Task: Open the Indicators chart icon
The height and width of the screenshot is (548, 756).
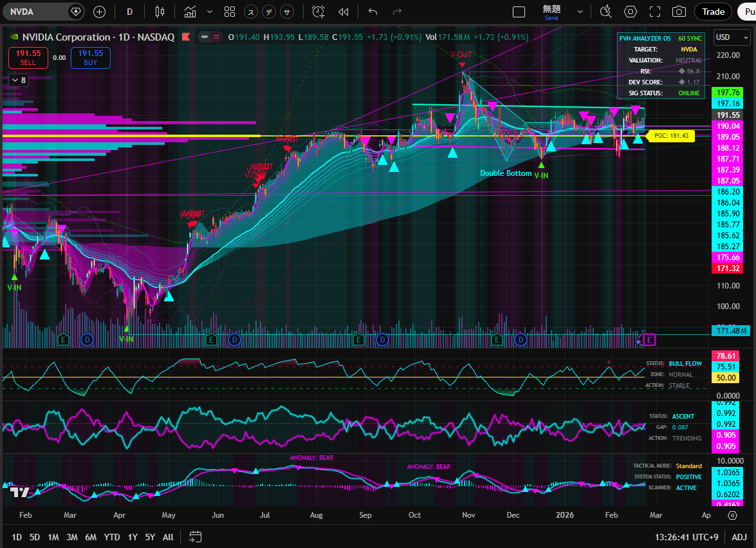Action: pyautogui.click(x=190, y=12)
